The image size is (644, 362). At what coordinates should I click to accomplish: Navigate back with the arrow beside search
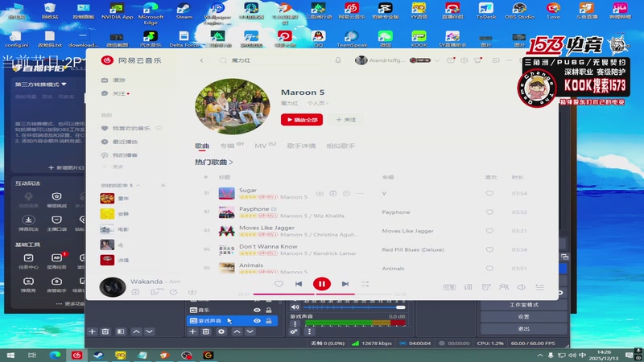click(x=202, y=60)
